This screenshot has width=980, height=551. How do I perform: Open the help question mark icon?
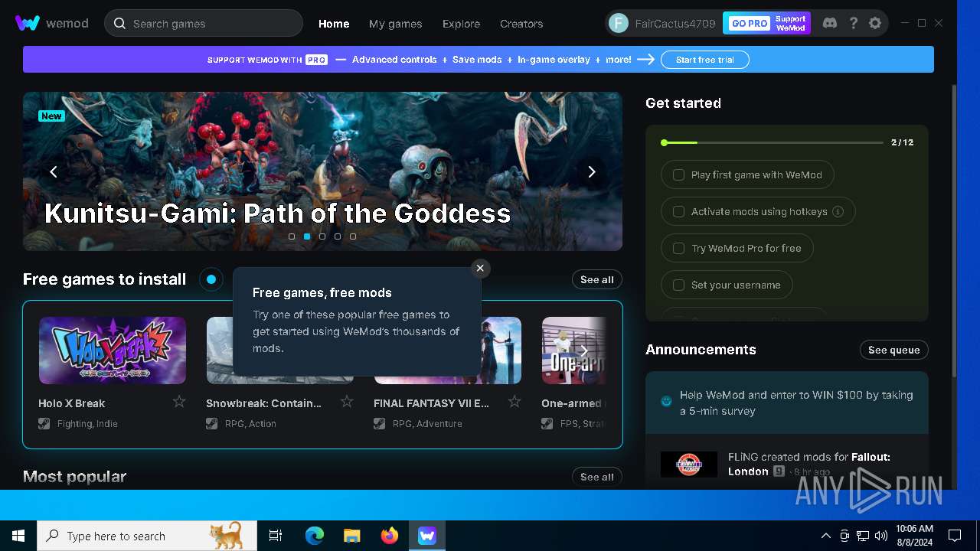[x=854, y=23]
